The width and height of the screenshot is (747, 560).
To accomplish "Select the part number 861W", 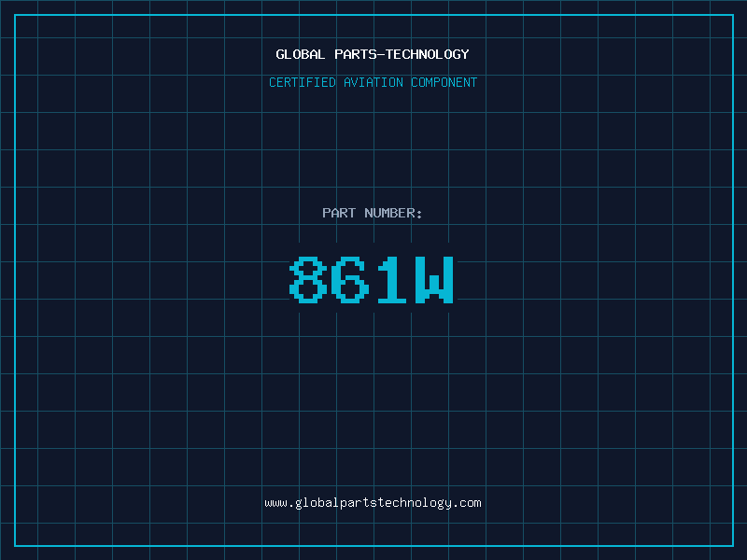I will pos(372,279).
